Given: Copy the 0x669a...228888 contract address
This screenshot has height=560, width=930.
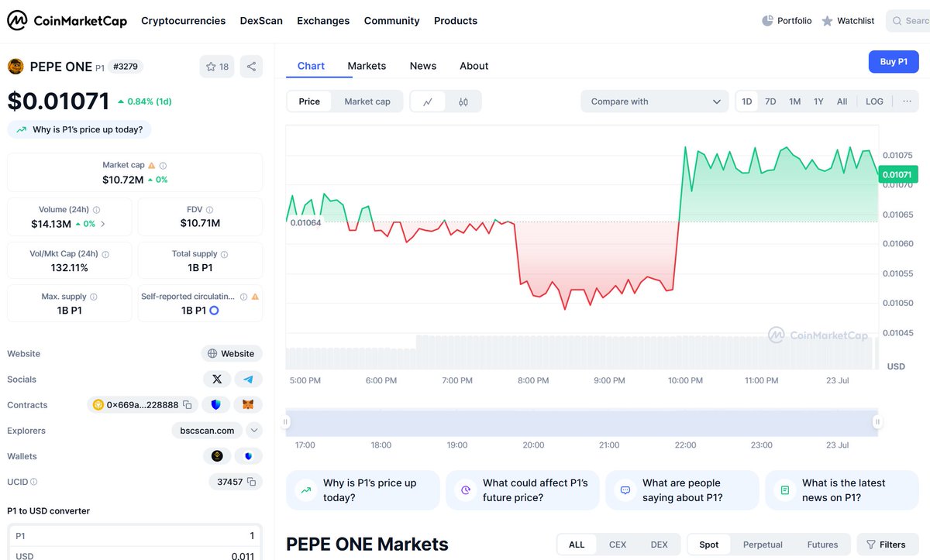Looking at the screenshot, I should [x=187, y=405].
